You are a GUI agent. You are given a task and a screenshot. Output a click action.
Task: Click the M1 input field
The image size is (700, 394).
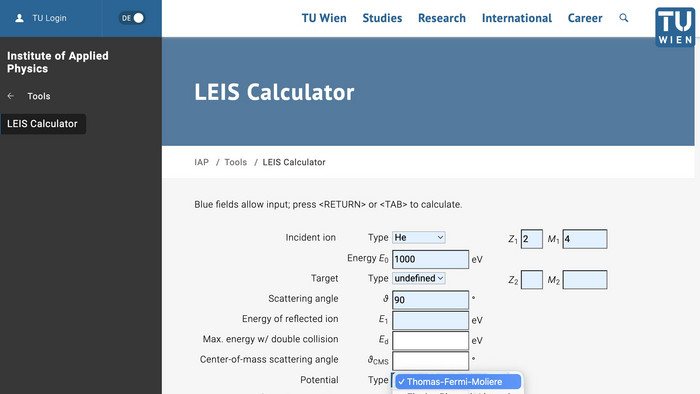tap(585, 239)
